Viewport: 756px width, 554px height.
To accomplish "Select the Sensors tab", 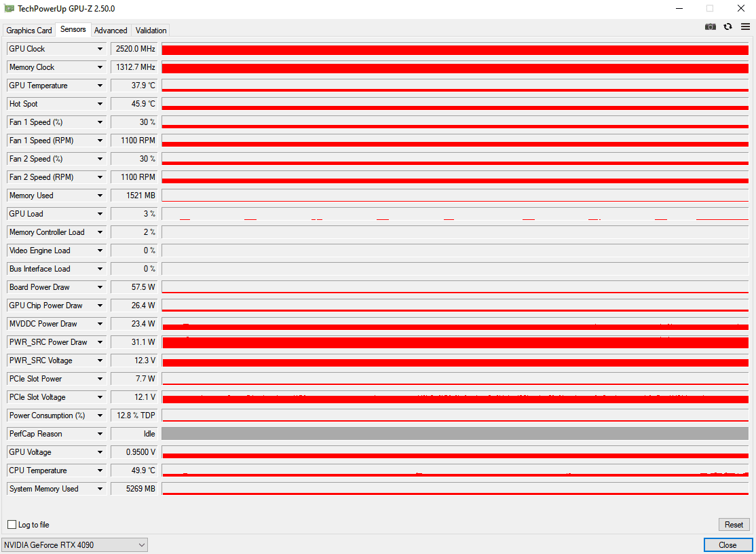I will 73,29.
